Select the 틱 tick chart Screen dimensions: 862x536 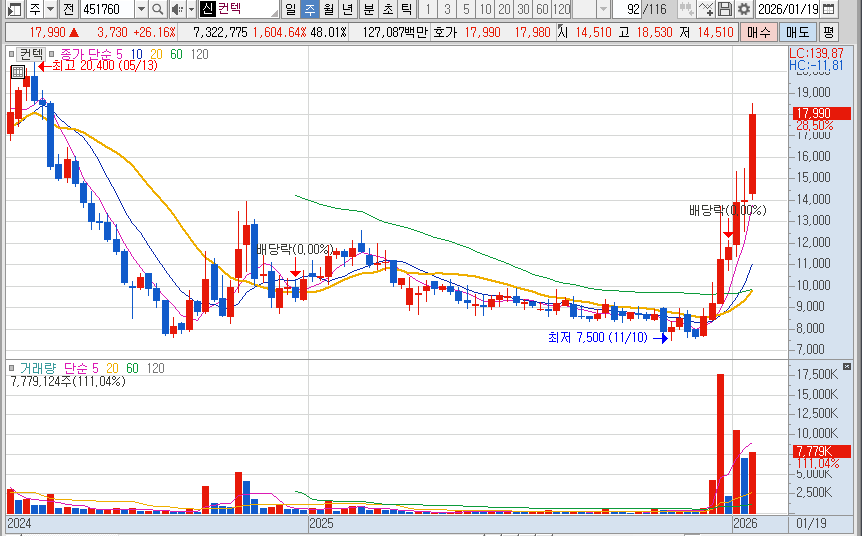coord(406,9)
